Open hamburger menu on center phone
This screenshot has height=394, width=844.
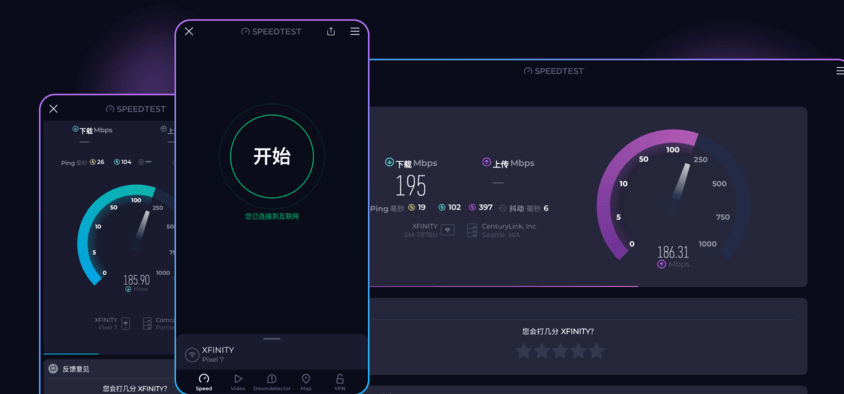(x=355, y=31)
